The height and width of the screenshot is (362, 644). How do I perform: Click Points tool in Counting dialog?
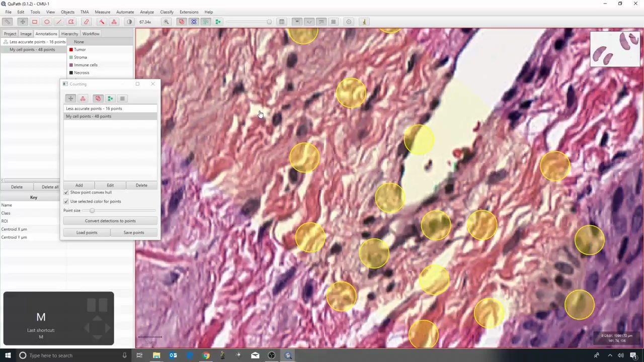pos(83,98)
